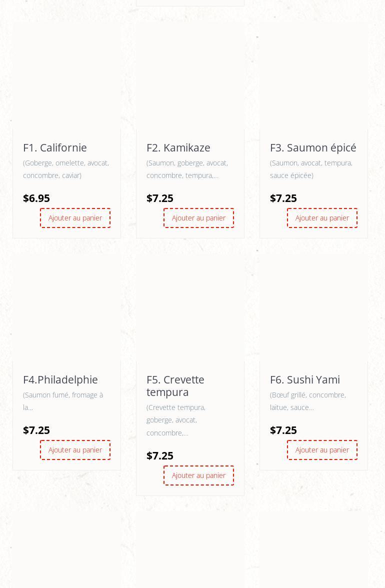Screen dimensions: 385x588
Task: Click the image above F5. Crevette tempura
Action: point(190,307)
